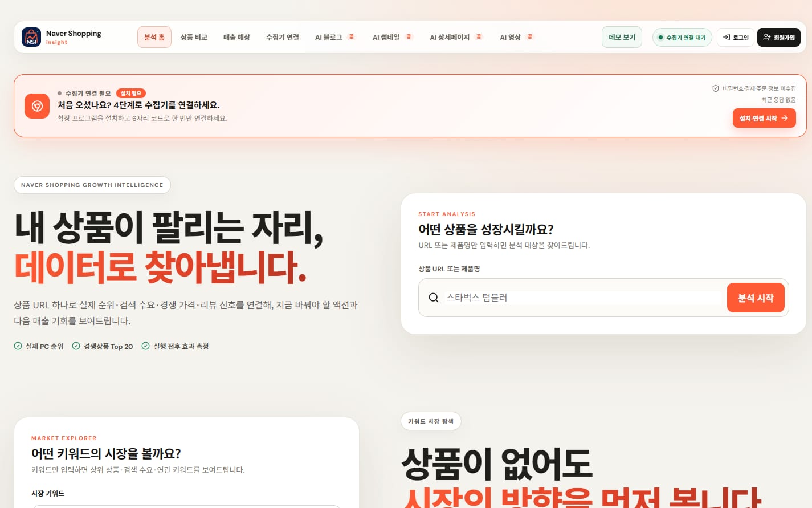The width and height of the screenshot is (812, 508).
Task: Click the 키워드 시장 탐색 pill
Action: tap(431, 421)
